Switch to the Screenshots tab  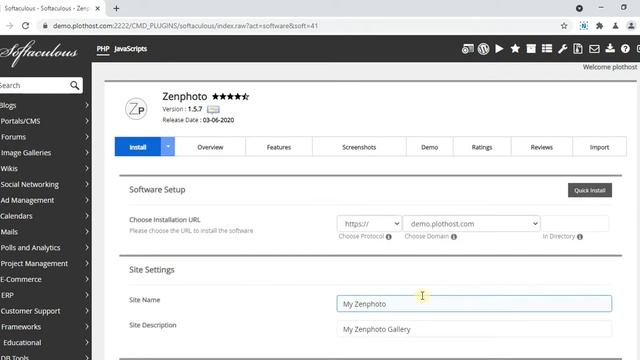click(359, 147)
